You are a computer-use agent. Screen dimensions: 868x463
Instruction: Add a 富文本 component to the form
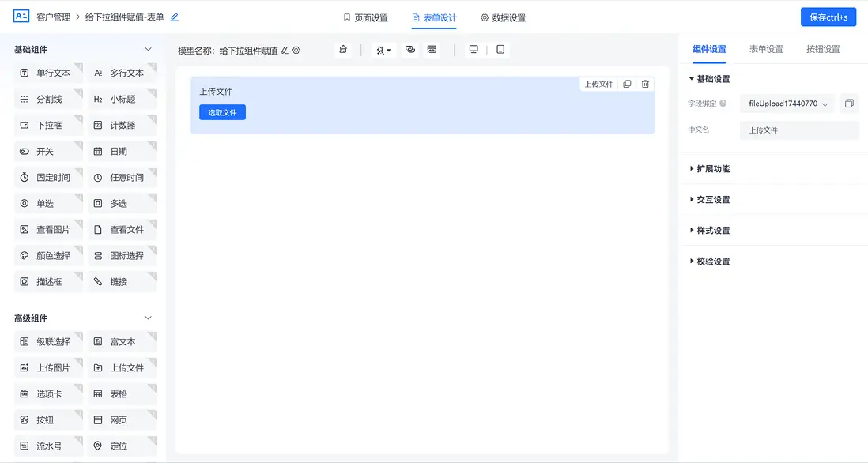123,341
